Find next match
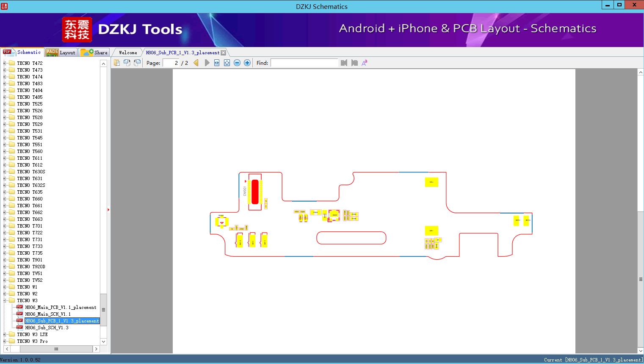This screenshot has height=364, width=644. point(354,63)
